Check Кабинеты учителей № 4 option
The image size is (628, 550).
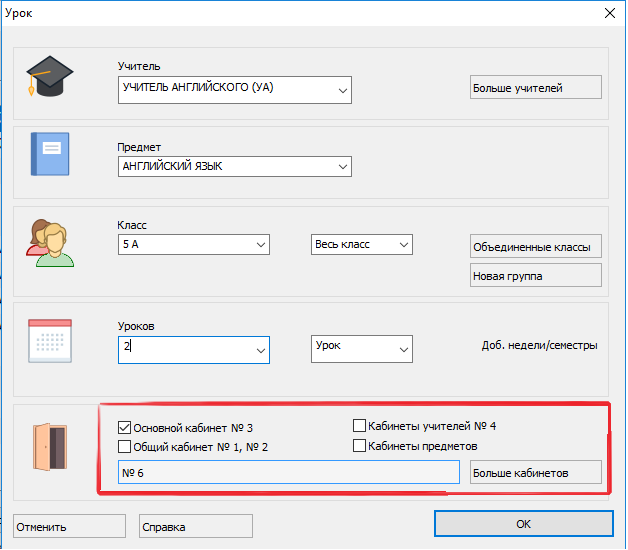360,426
